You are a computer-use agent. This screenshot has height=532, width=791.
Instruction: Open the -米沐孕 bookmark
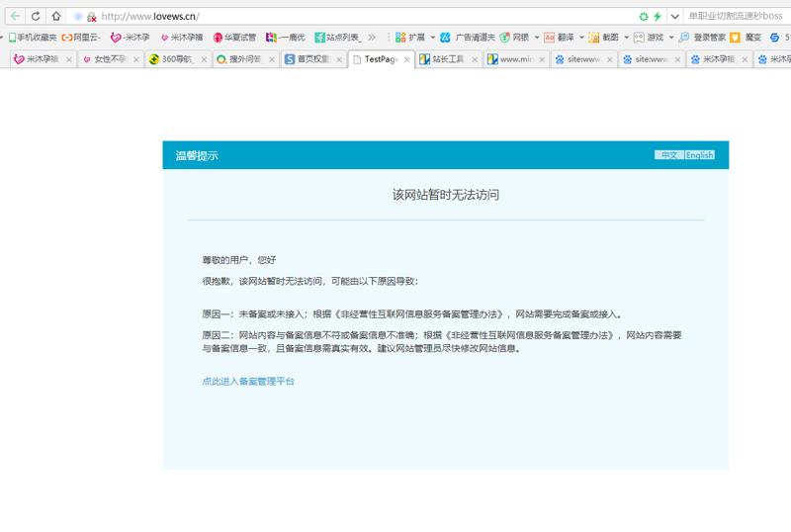tap(130, 38)
